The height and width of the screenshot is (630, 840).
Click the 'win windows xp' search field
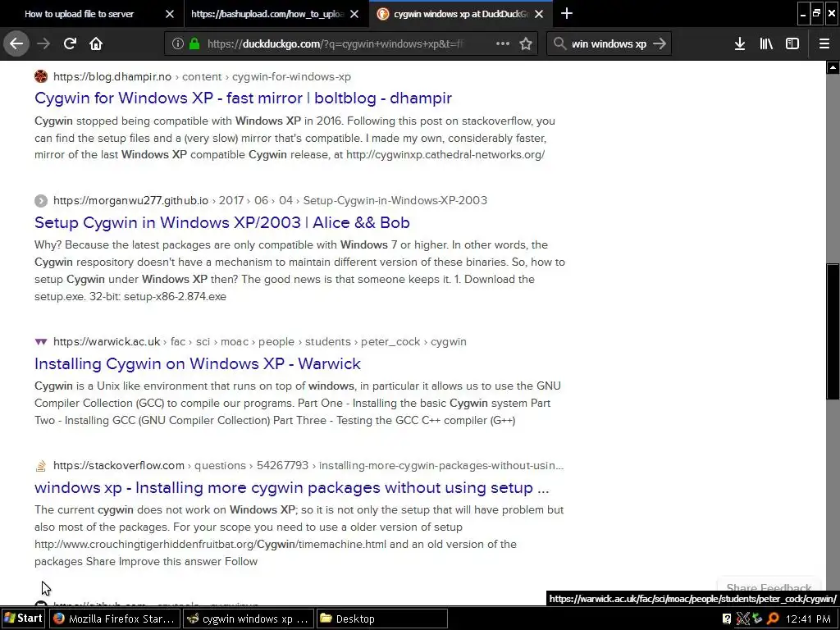(x=609, y=44)
